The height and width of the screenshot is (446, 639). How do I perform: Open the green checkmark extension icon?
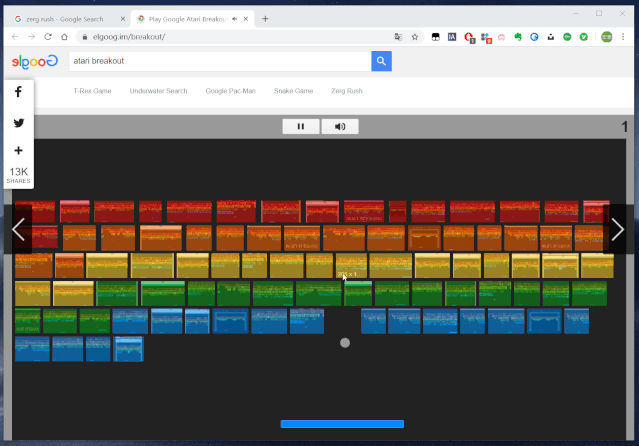(x=584, y=37)
